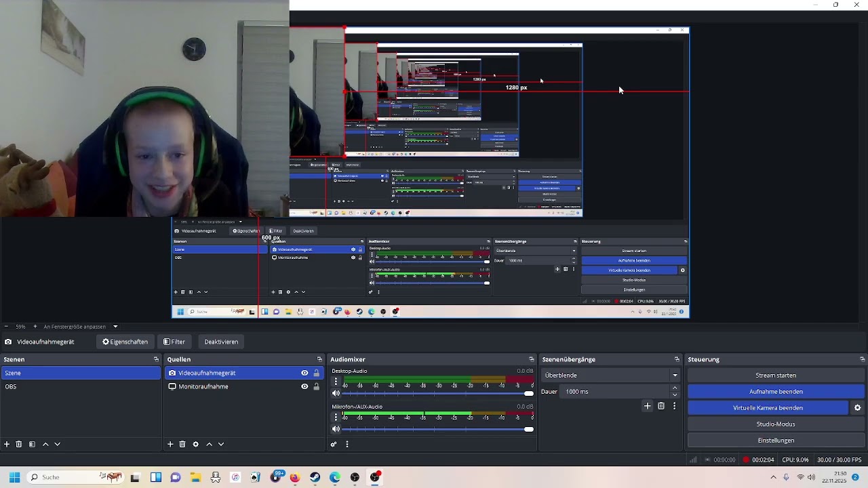The image size is (868, 488).
Task: Click the preview zoom percentage 59%
Action: [20, 326]
